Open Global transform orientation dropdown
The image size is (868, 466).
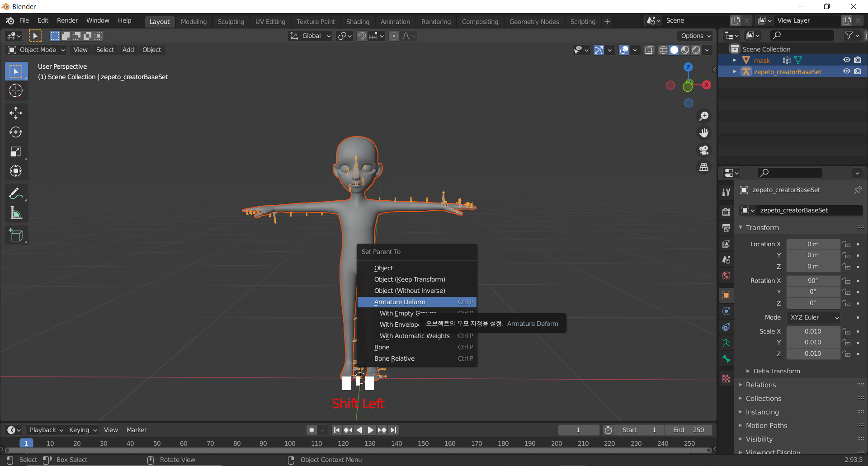click(311, 36)
